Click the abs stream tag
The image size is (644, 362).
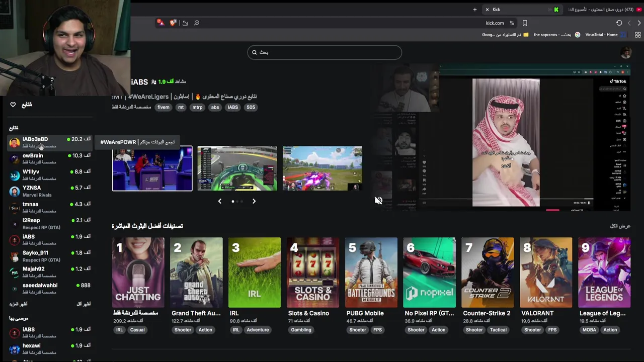(x=215, y=107)
